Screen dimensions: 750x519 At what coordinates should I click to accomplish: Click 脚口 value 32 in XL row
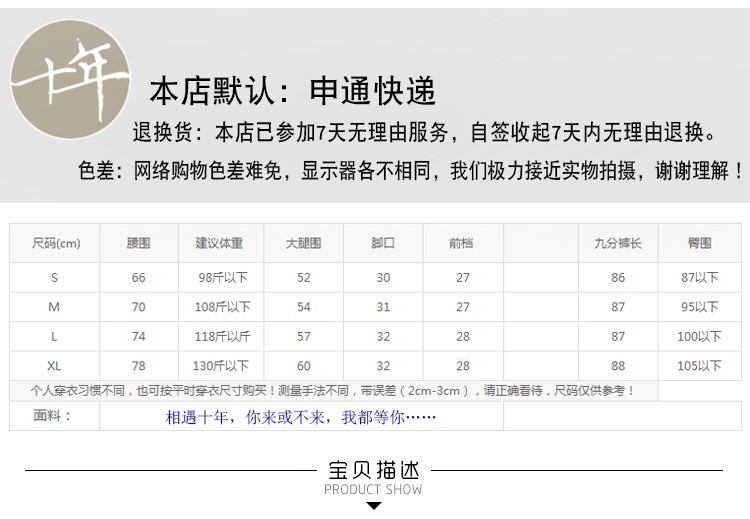[x=383, y=366]
